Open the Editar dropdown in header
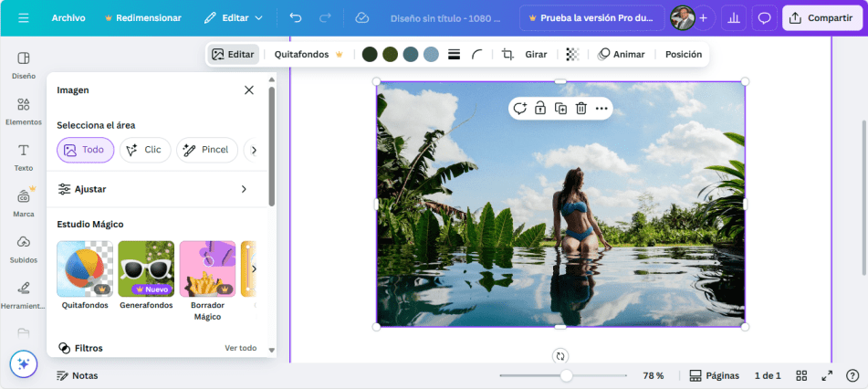This screenshot has height=389, width=868. 233,17
